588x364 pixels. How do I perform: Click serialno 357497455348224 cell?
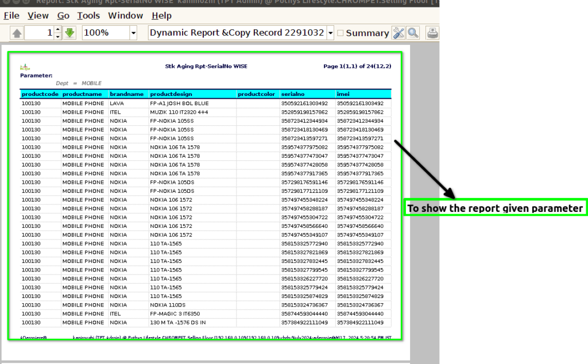304,200
